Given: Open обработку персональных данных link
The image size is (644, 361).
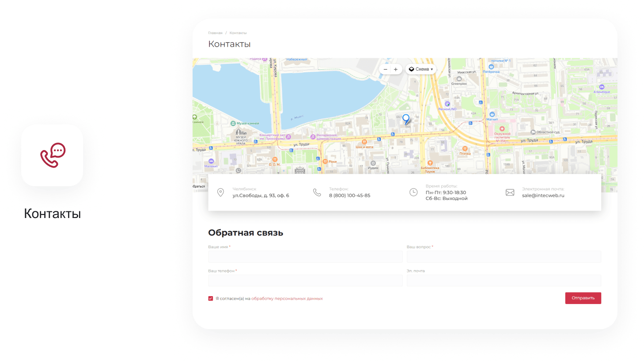Looking at the screenshot, I should coord(287,299).
